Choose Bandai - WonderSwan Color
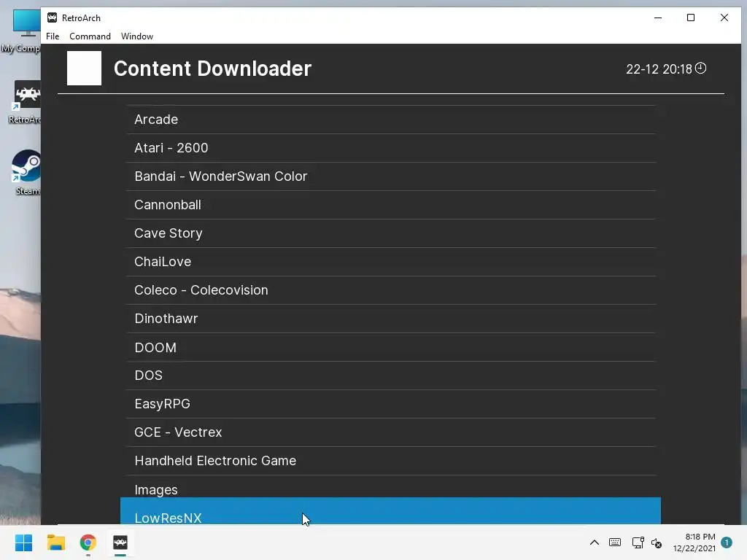 click(x=391, y=176)
